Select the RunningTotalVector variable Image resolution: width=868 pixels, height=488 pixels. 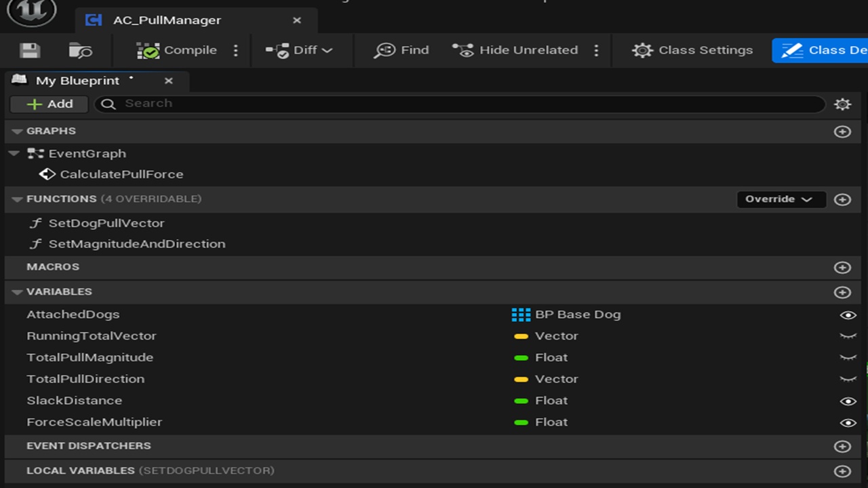(91, 336)
